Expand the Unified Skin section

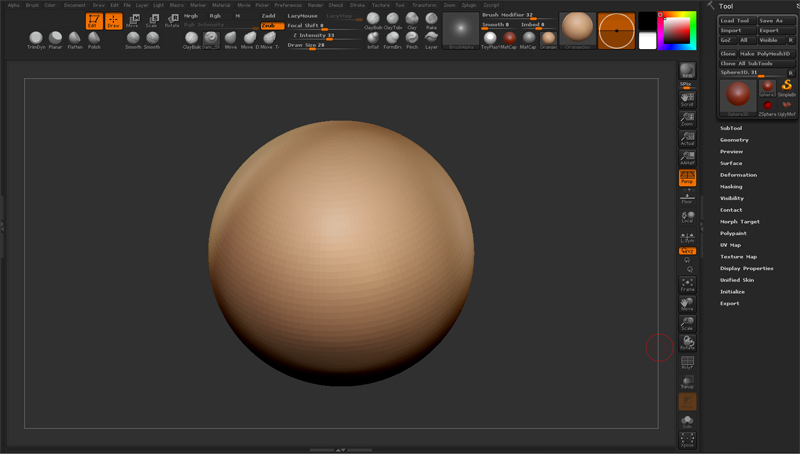737,280
